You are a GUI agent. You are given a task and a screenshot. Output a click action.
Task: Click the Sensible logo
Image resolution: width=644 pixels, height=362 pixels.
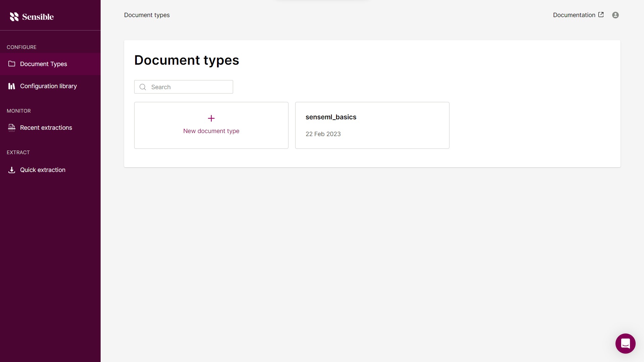click(32, 17)
